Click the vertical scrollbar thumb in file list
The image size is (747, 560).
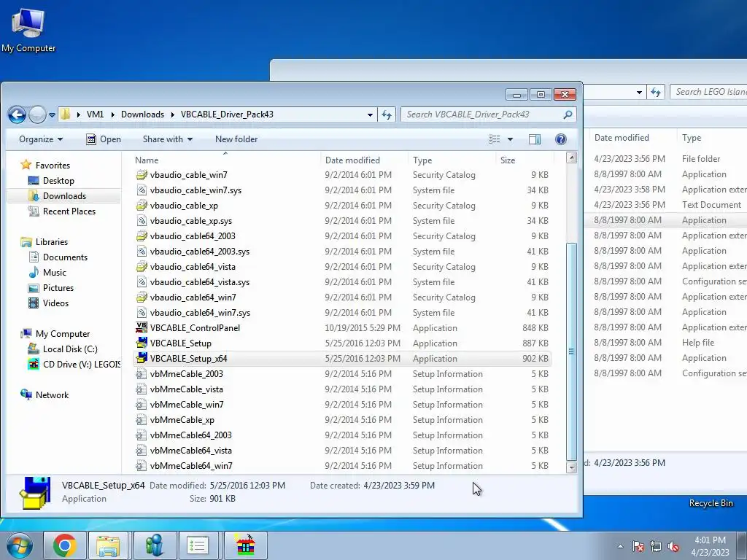click(571, 351)
